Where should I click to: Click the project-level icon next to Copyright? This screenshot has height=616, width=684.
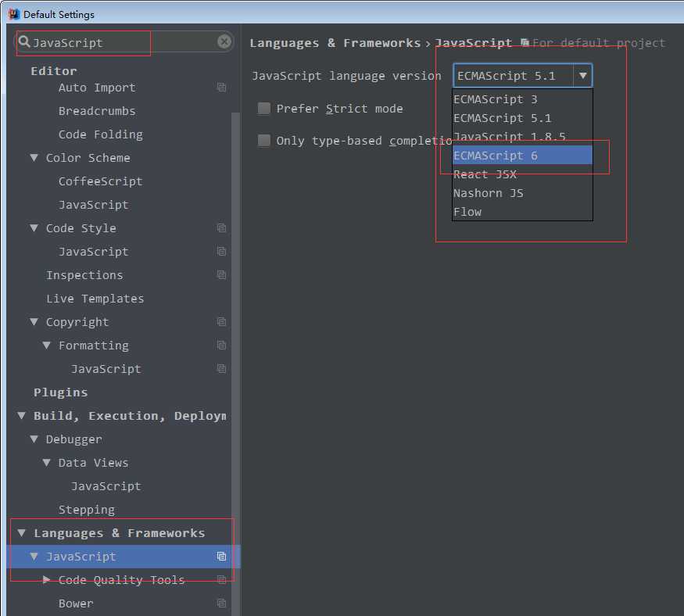tap(221, 322)
